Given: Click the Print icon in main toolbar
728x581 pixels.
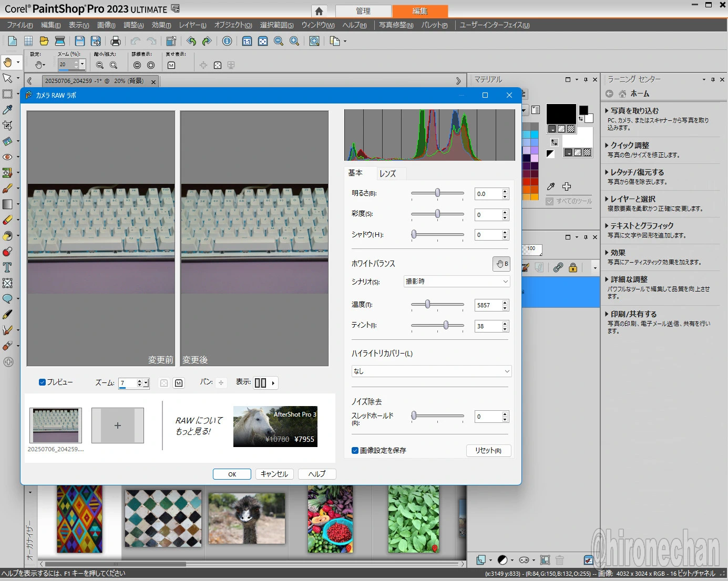Looking at the screenshot, I should coord(116,41).
